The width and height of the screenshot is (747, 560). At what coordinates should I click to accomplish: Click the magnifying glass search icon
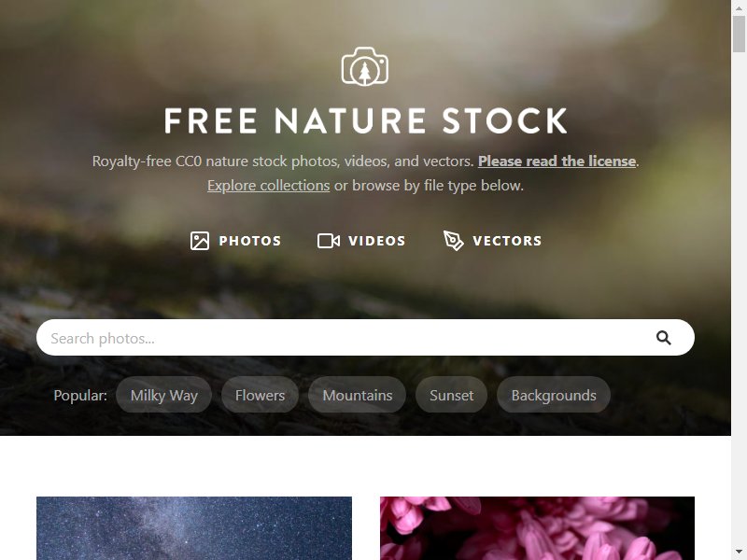tap(664, 338)
